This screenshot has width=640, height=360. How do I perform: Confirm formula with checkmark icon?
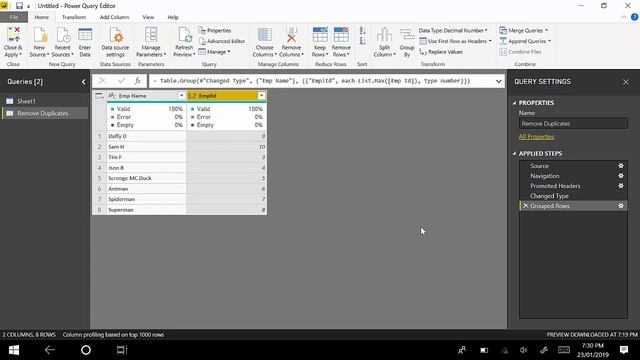click(x=121, y=81)
